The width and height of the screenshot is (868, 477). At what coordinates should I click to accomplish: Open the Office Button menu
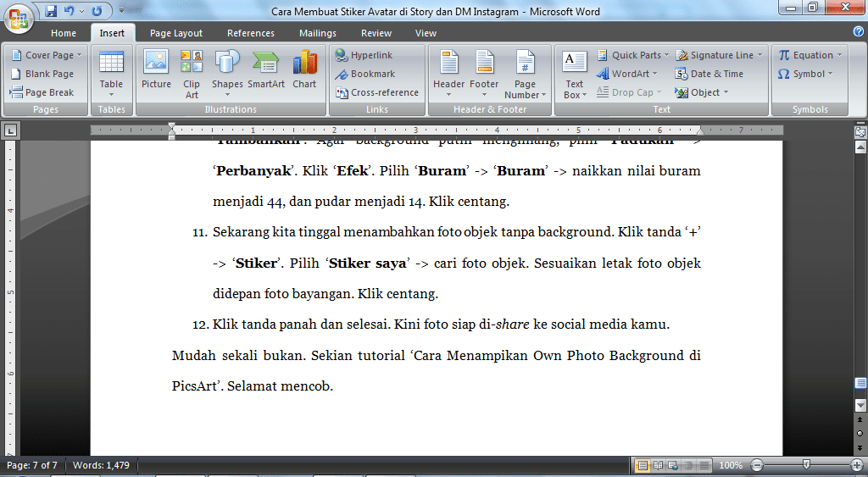coord(19,19)
